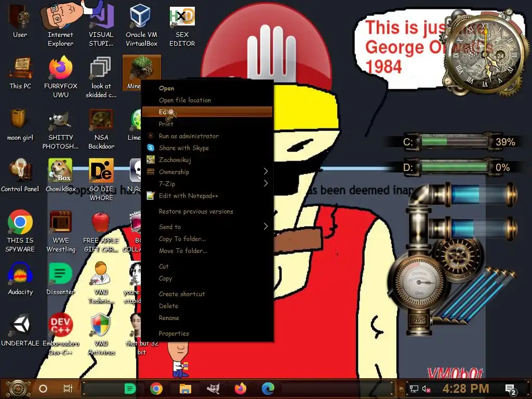Choose Delete in context menu
This screenshot has height=399, width=532.
[x=207, y=305]
